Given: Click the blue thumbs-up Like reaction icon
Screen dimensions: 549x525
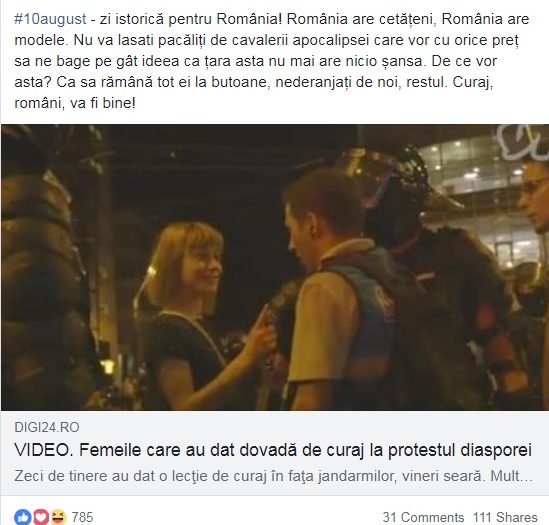Looking at the screenshot, I should coord(23,517).
